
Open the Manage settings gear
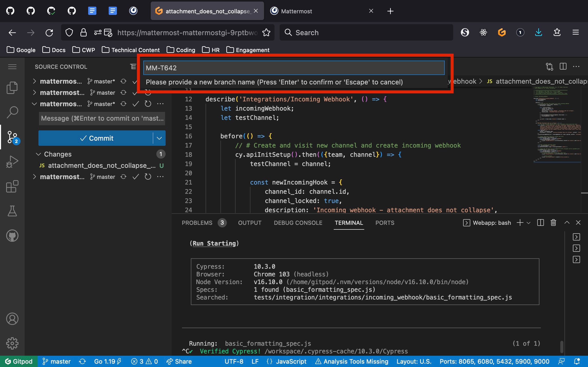[12, 343]
